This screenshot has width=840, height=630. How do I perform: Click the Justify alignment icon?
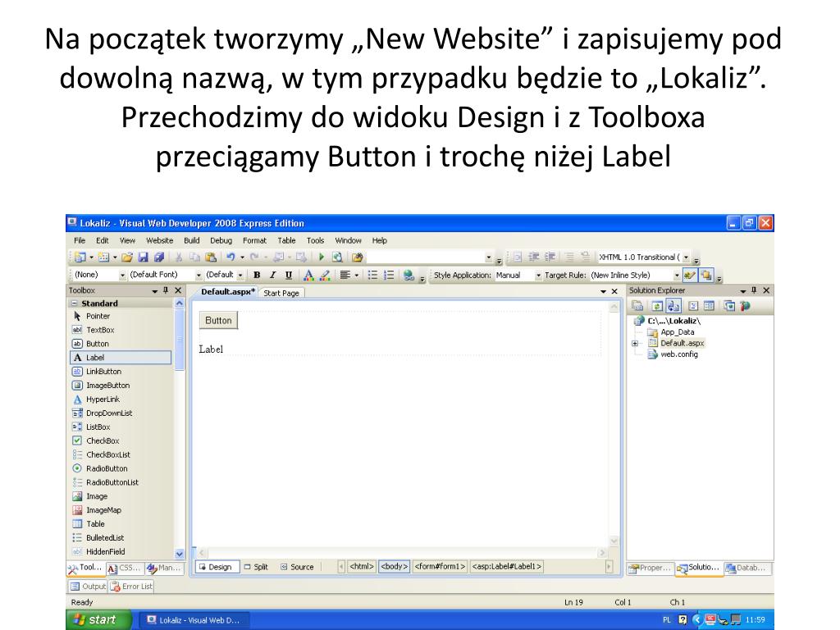coord(345,275)
